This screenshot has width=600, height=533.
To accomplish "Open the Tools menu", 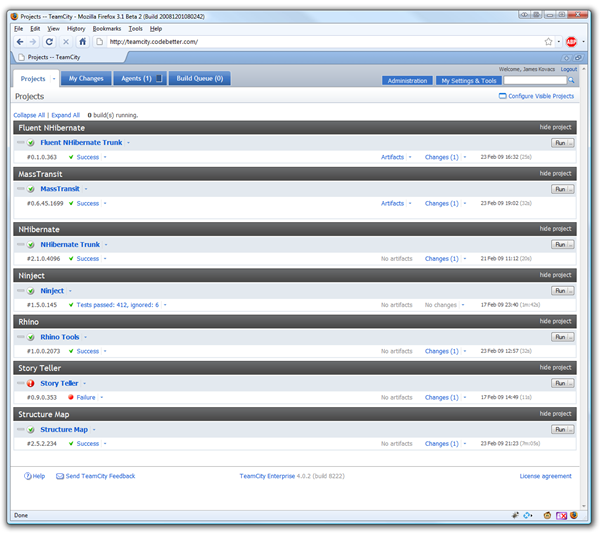I will (x=135, y=29).
